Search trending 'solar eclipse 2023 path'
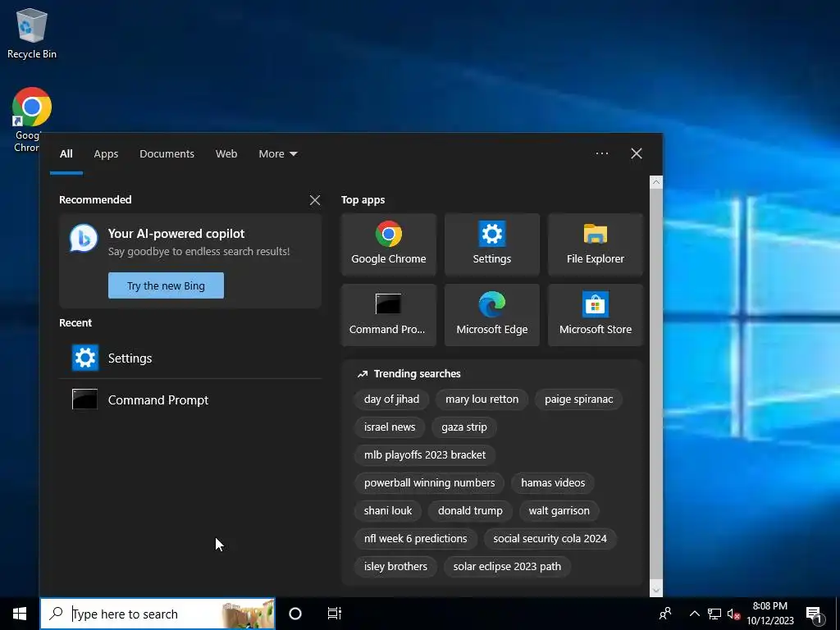 pos(507,566)
